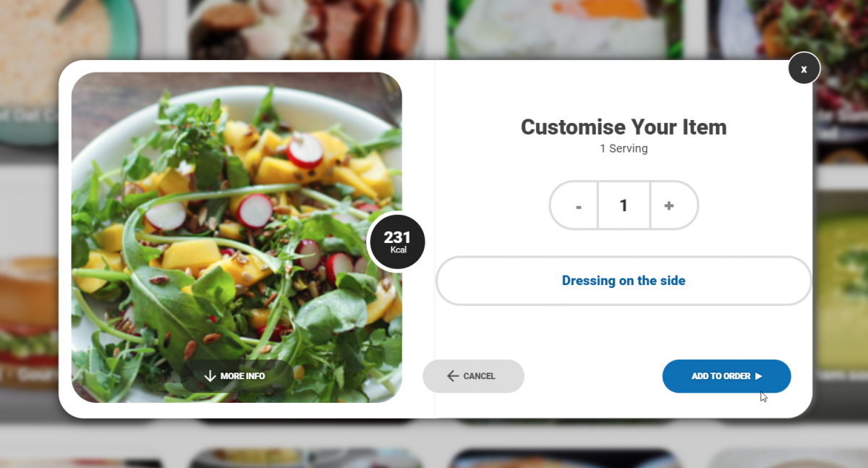Select the quantity field showing 1
The width and height of the screenshot is (868, 468).
tap(624, 205)
